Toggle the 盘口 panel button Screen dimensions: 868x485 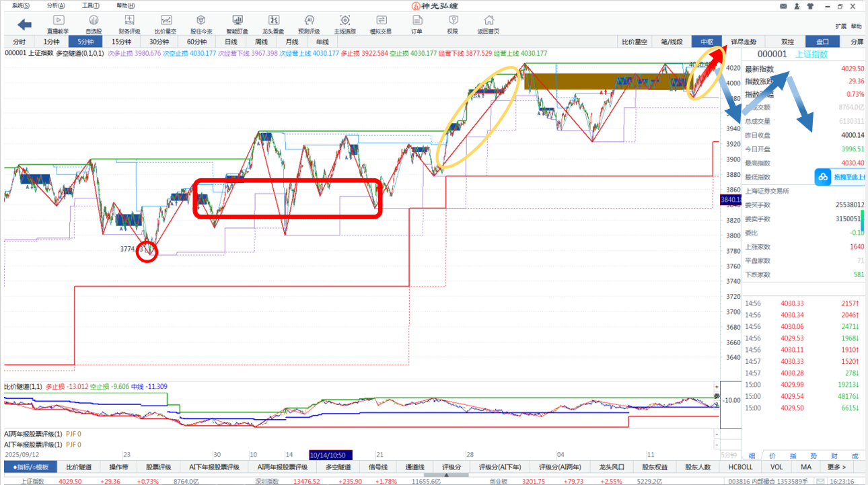pos(822,42)
